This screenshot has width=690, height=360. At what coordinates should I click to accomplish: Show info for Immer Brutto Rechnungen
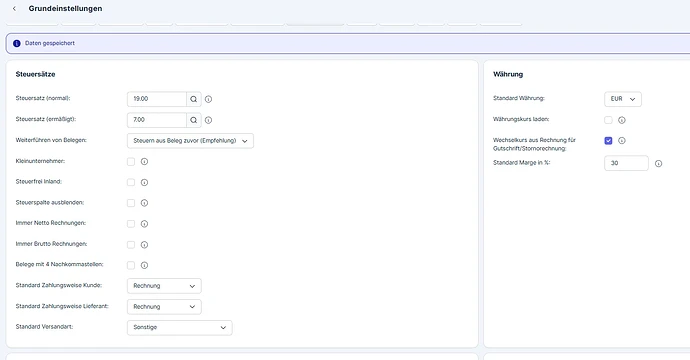pos(144,245)
